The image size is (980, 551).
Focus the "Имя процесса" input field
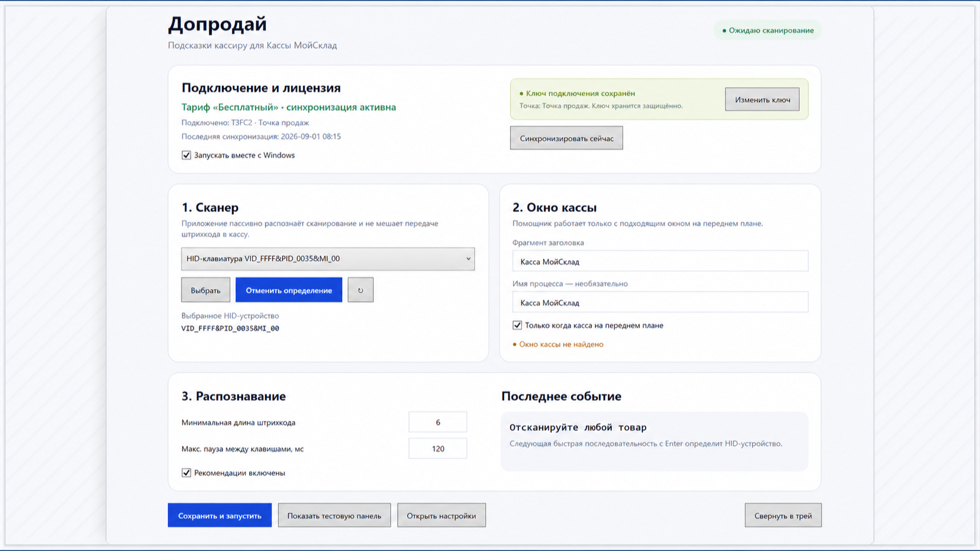click(660, 303)
